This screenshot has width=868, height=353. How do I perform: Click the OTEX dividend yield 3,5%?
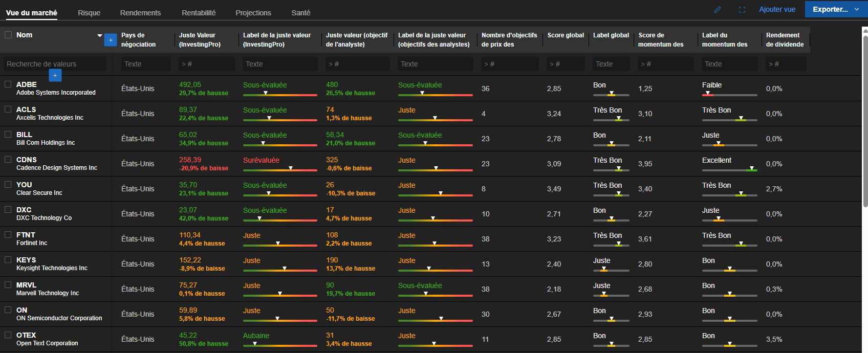(x=774, y=339)
